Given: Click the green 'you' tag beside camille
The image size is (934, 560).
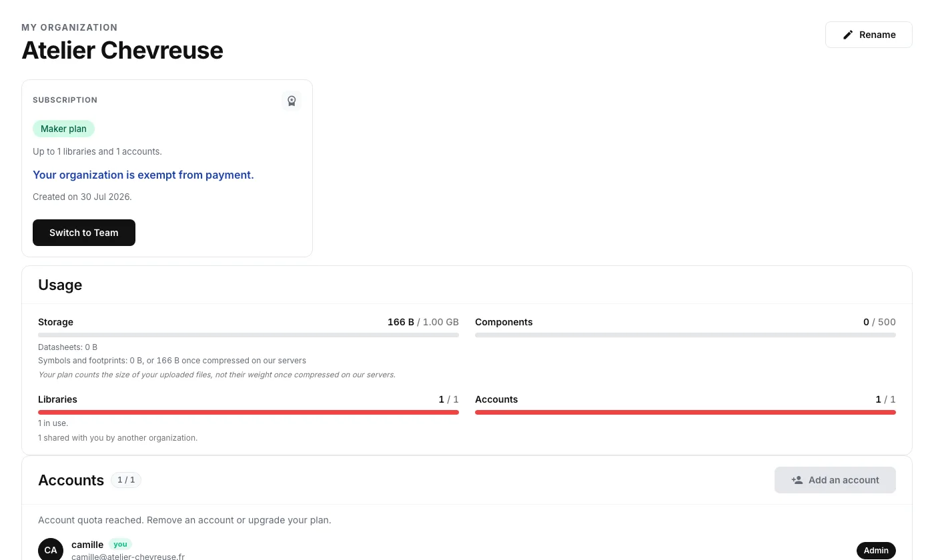Looking at the screenshot, I should click(120, 545).
